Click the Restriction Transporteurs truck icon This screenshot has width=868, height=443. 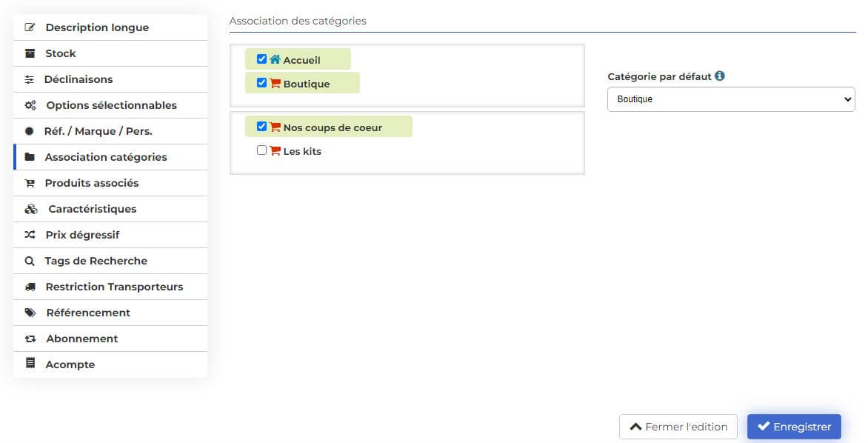30,287
